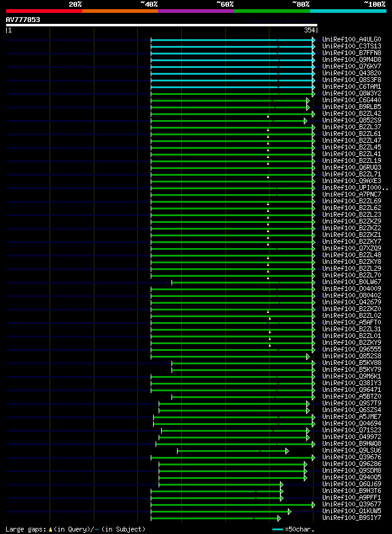
Task: Open the UniRef100_A5JME7 label
Action: coord(352,417)
